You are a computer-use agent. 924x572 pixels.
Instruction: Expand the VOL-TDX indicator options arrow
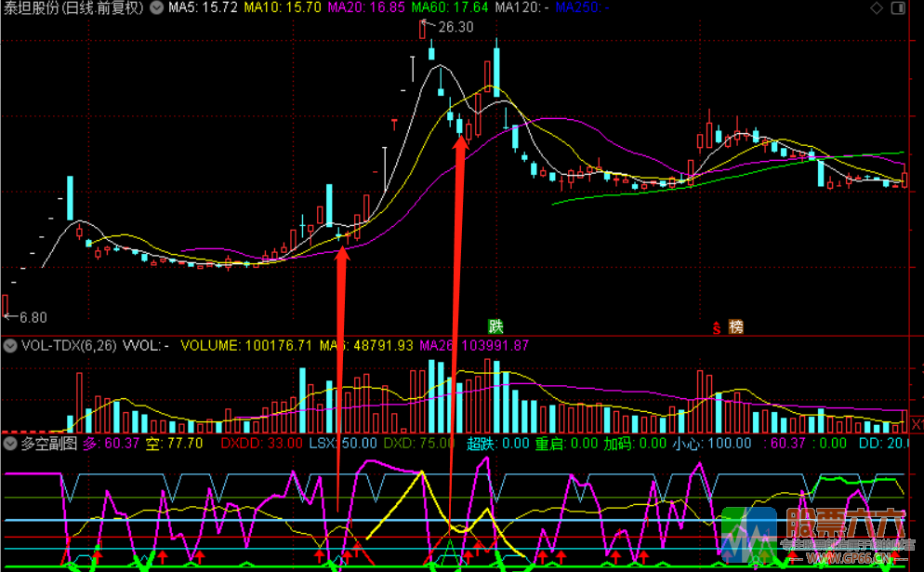10,346
